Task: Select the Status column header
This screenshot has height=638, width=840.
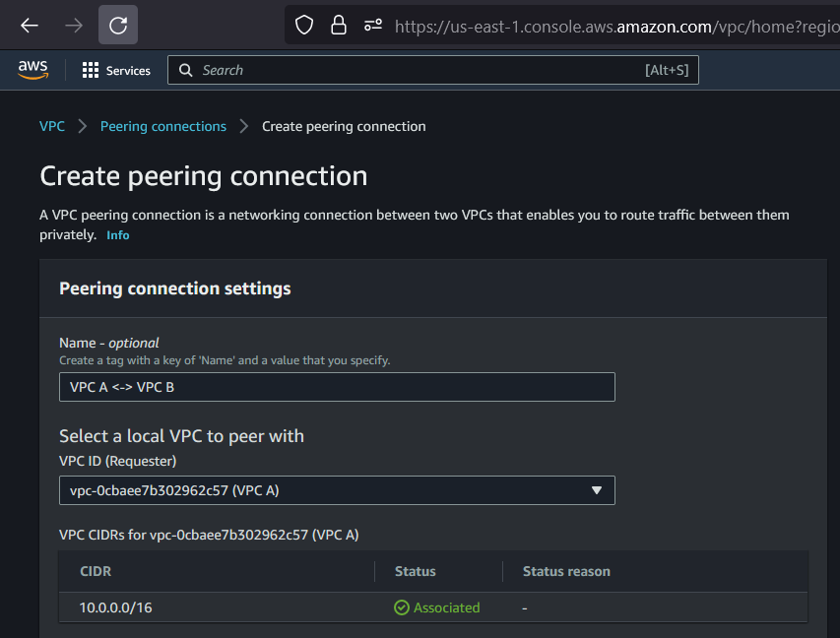Action: (415, 571)
